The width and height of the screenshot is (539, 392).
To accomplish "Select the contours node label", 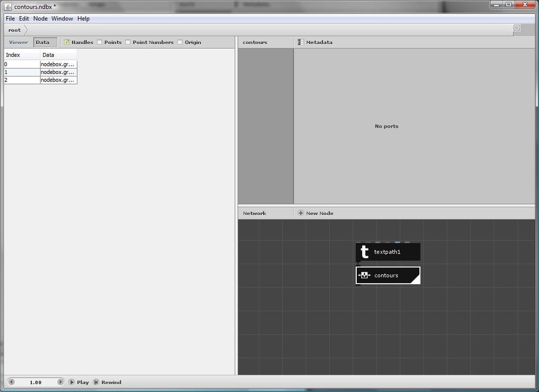I will [x=386, y=276].
